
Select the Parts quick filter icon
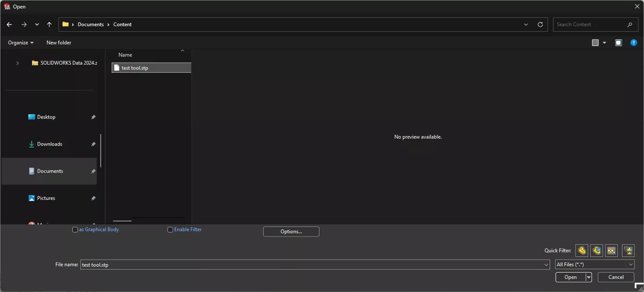[x=581, y=251]
